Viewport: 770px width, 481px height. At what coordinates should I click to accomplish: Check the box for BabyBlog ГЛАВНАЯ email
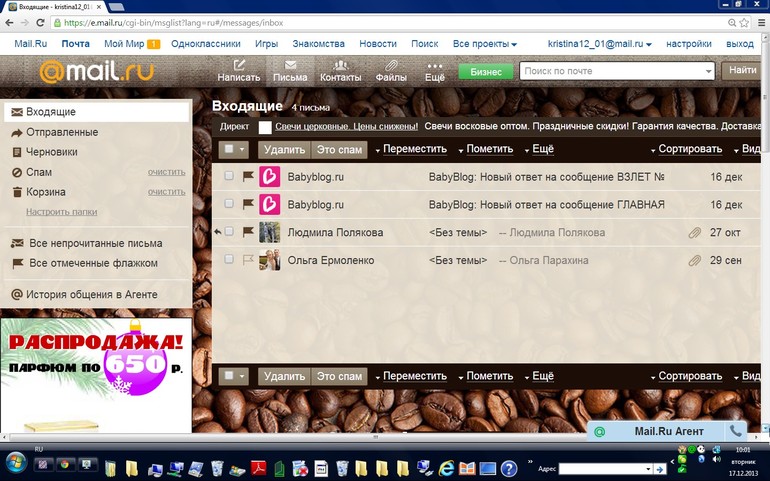pos(229,203)
